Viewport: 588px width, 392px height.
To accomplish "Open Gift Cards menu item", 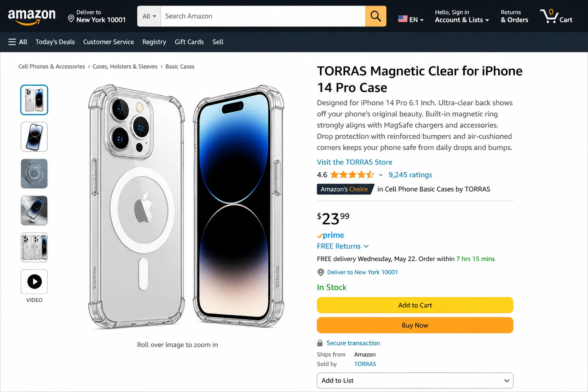I will (189, 42).
